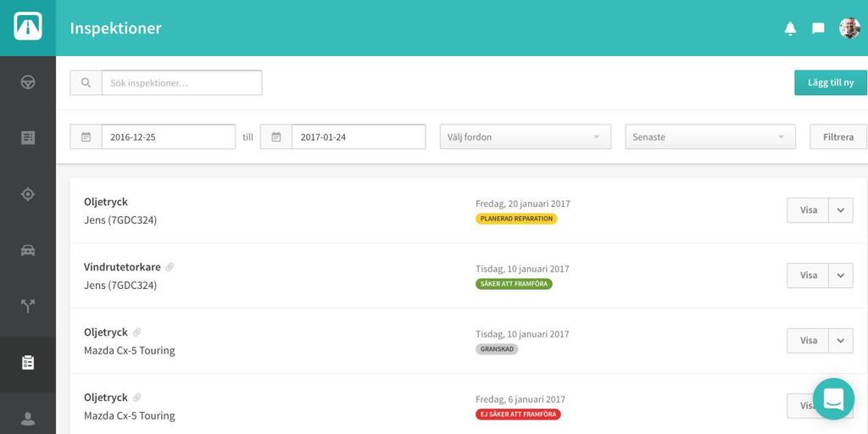The image size is (868, 434).
Task: Open user avatar menu in header
Action: coord(849,28)
